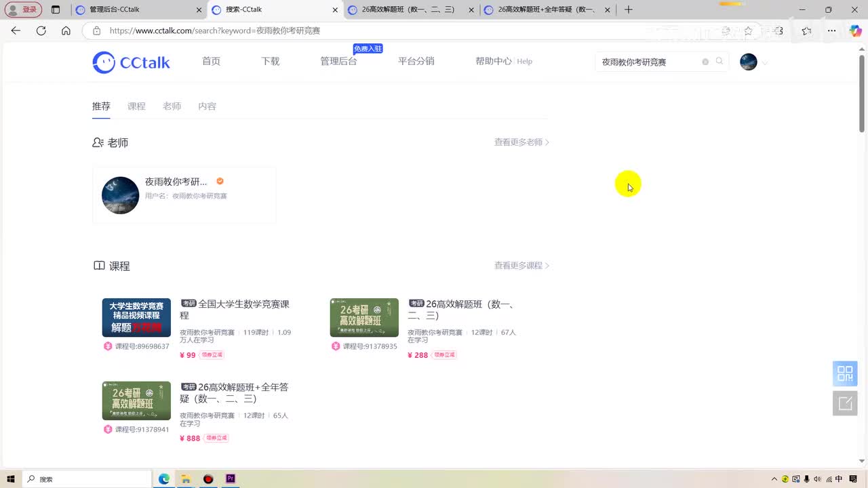Open Adobe Premiere Pro from the taskbar
The image size is (868, 488).
[231, 479]
